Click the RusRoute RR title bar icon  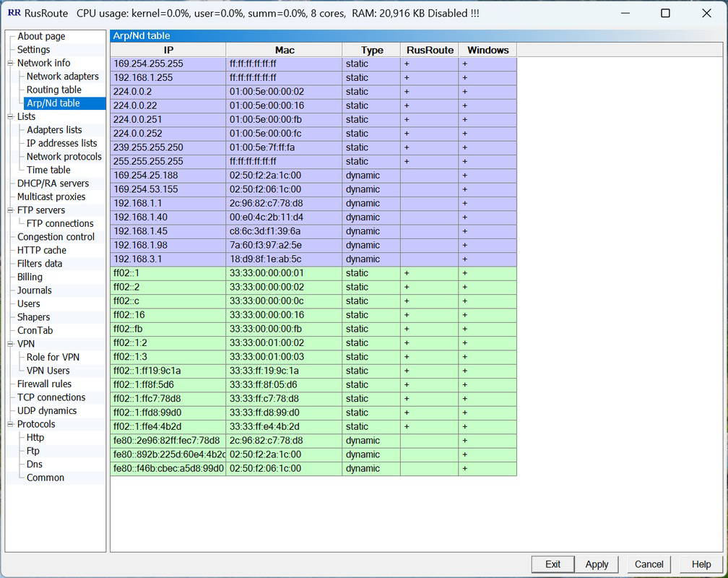point(14,13)
